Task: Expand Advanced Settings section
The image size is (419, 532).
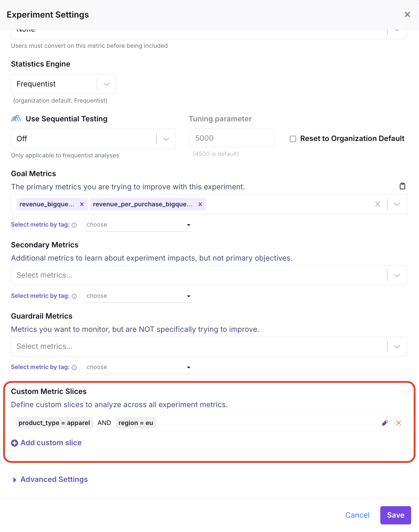Action: pos(54,480)
